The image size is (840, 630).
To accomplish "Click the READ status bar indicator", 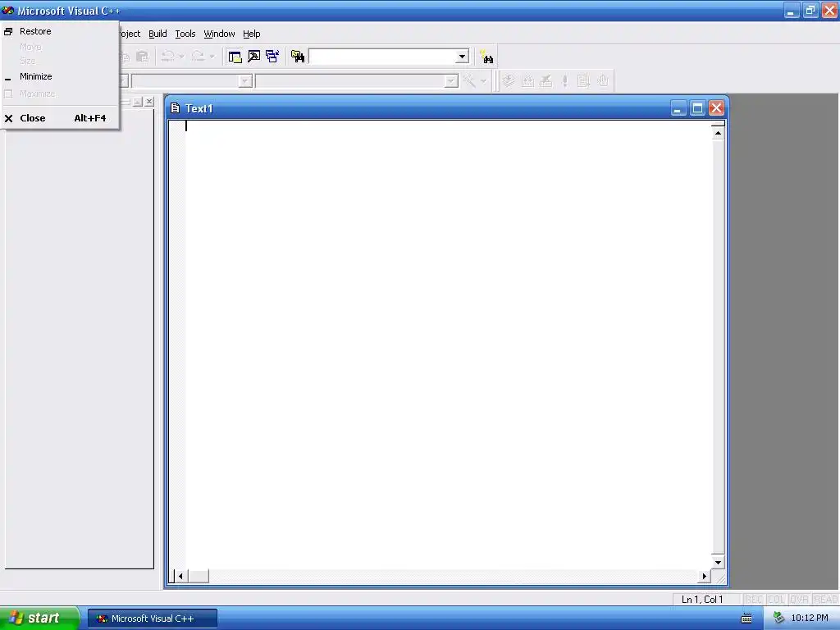I will (x=825, y=599).
